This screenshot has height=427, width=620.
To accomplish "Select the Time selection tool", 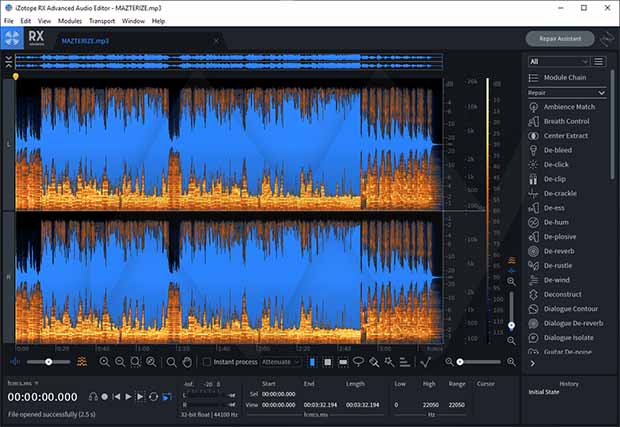I will pos(312,362).
